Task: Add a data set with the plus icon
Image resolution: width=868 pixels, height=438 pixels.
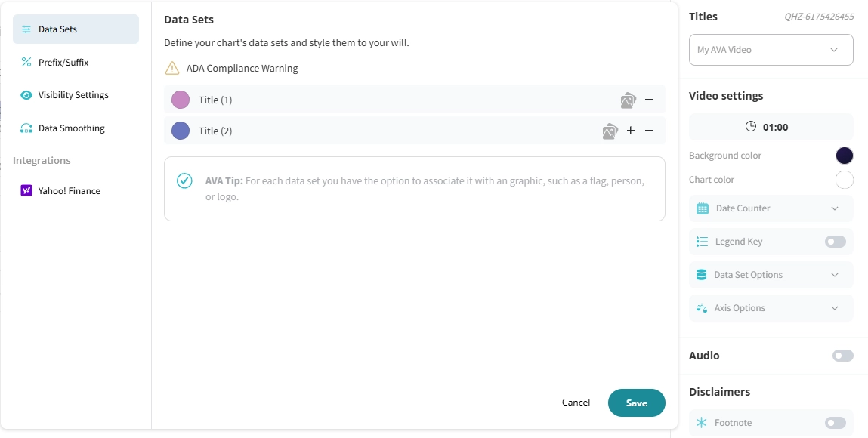Action: 631,131
